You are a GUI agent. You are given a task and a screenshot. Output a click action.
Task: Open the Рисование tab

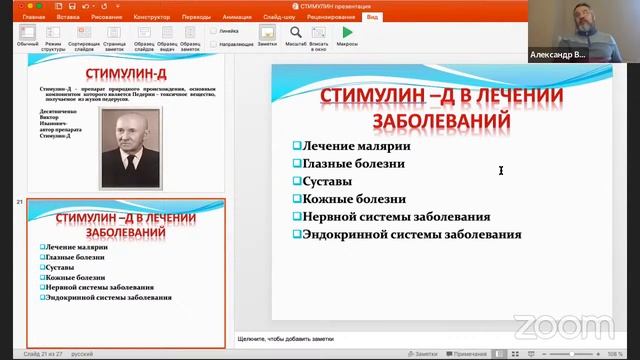(107, 17)
